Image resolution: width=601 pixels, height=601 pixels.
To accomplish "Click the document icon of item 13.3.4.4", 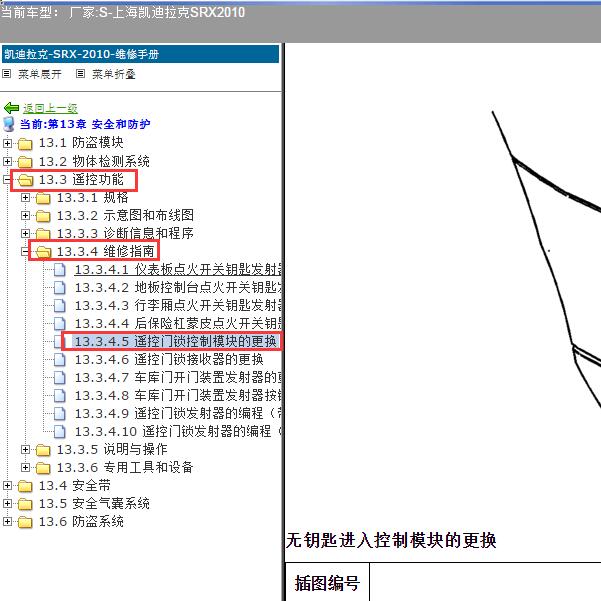I will [60, 323].
